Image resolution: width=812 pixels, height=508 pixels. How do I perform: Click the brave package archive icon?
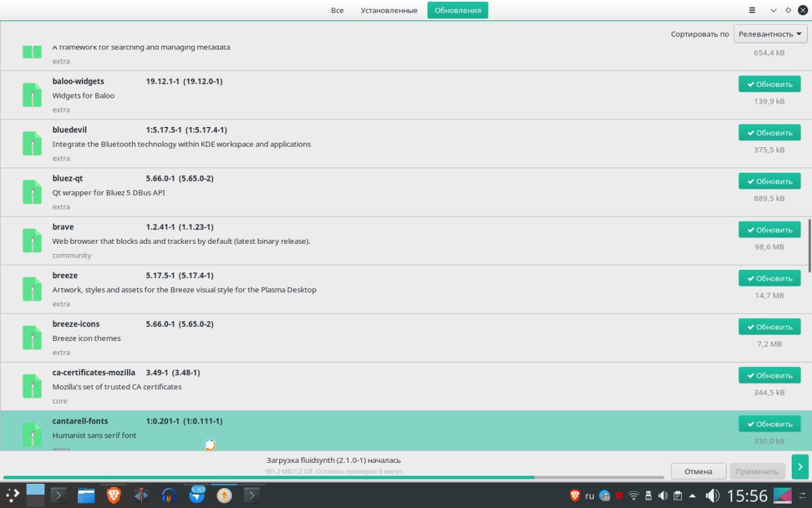pyautogui.click(x=32, y=241)
